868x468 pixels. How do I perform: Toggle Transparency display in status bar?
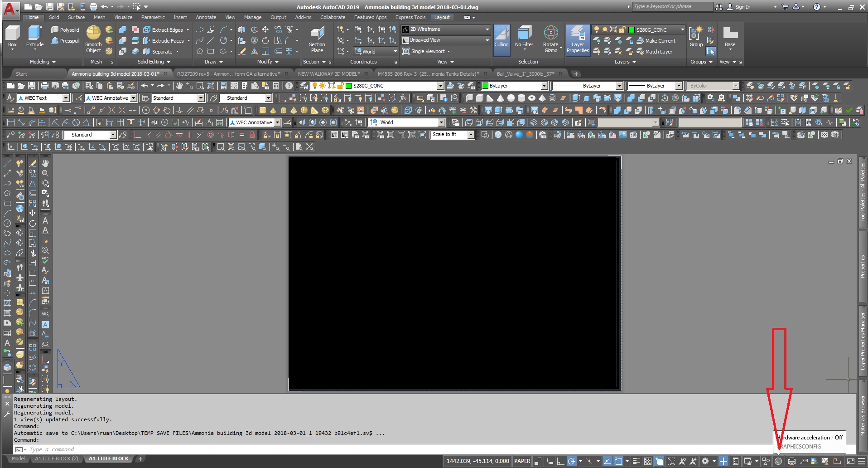click(648, 461)
